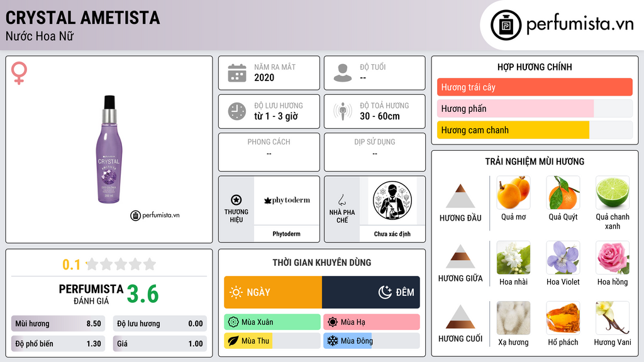Click the leaf icon for Mùa Thu
The height and width of the screenshot is (362, 644).
tap(233, 341)
